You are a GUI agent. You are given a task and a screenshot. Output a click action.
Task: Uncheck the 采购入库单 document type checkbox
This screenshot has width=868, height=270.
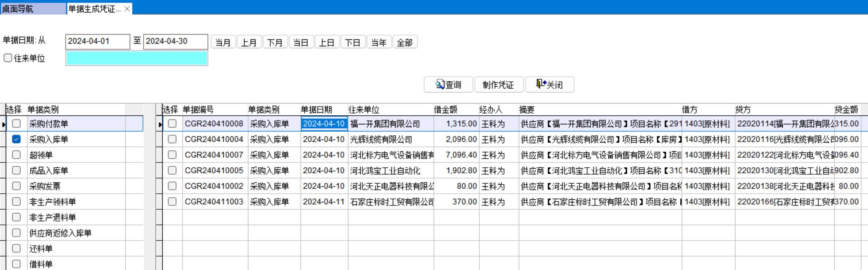(x=16, y=139)
